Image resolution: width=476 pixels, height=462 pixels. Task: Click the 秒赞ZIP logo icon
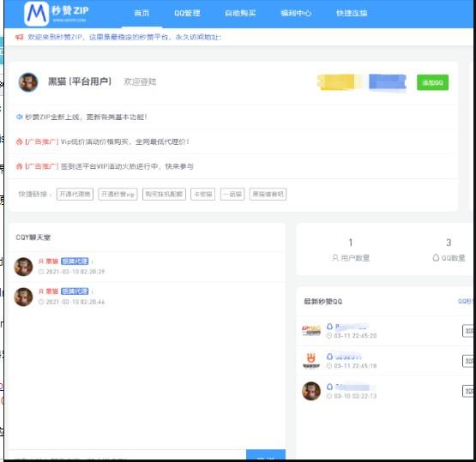(x=36, y=14)
